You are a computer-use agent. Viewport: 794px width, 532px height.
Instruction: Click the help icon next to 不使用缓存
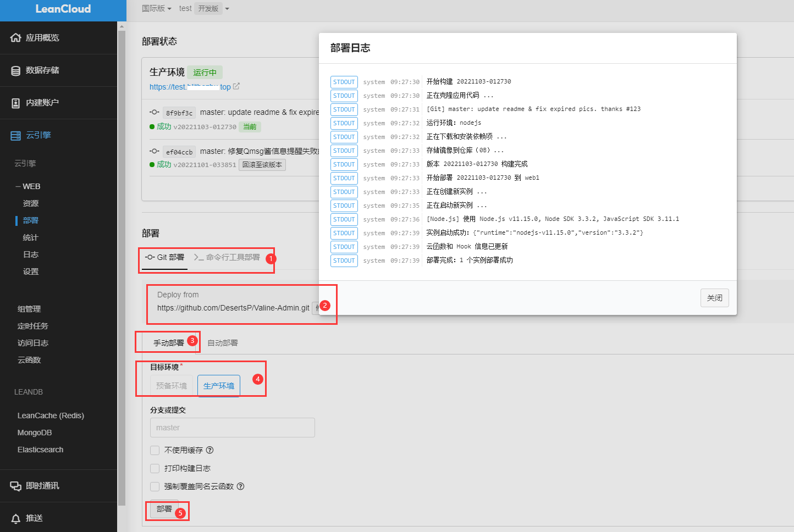coord(209,450)
